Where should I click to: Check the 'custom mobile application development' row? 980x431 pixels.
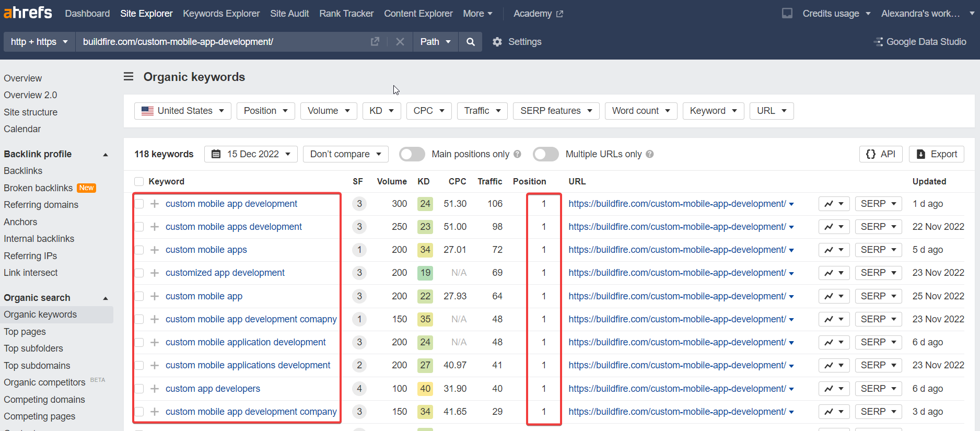(x=139, y=342)
